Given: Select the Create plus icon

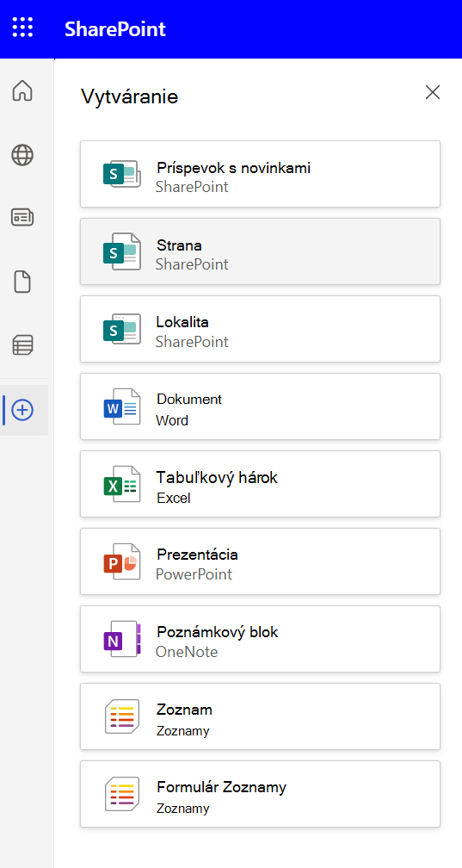Looking at the screenshot, I should click(x=22, y=410).
